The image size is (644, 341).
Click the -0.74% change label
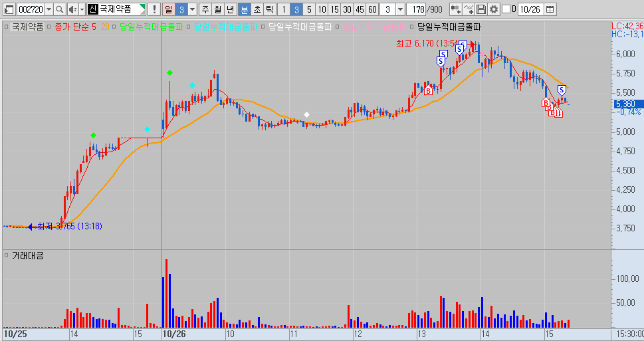pos(629,112)
